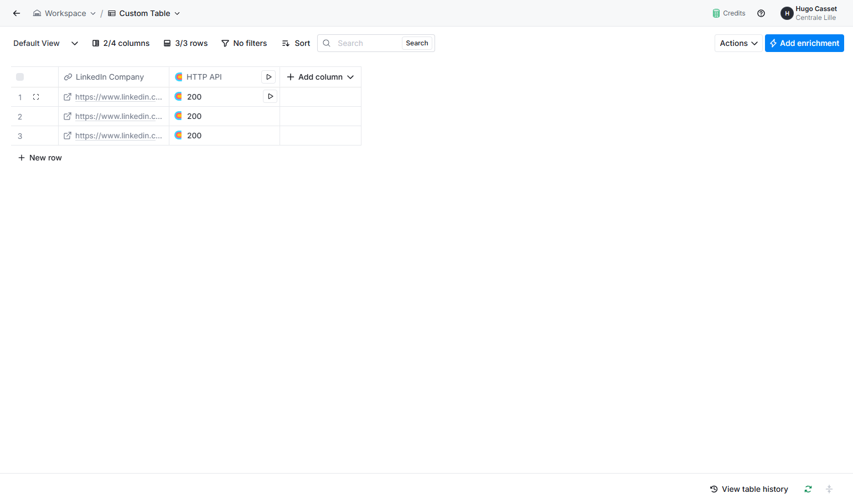Click the Search button
853x504 pixels.
(417, 43)
